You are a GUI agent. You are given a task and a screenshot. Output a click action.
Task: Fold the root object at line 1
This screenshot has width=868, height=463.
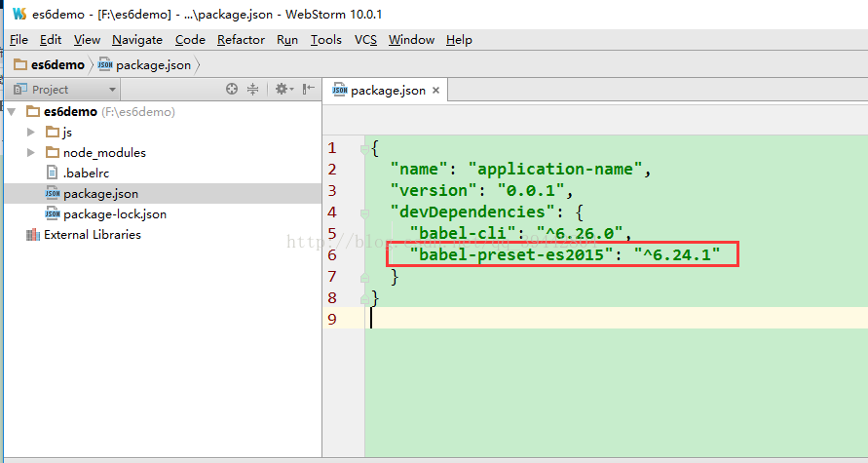[x=364, y=149]
